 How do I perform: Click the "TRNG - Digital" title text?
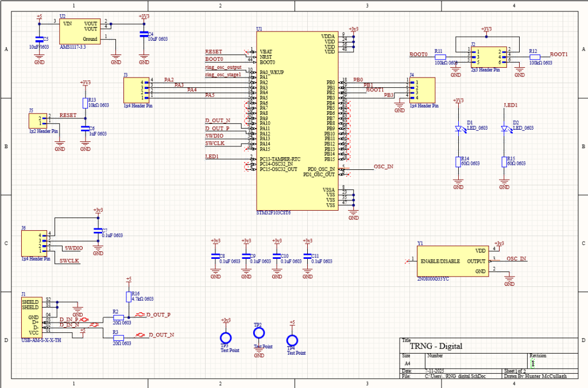[435, 346]
